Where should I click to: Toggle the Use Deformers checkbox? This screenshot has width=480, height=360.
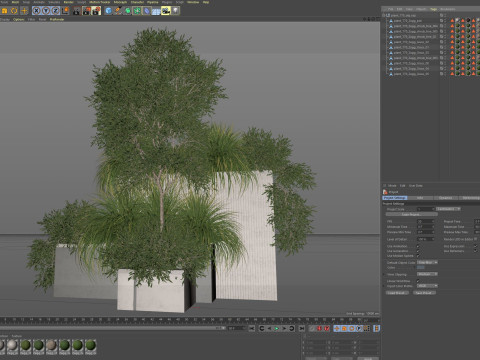click(476, 251)
